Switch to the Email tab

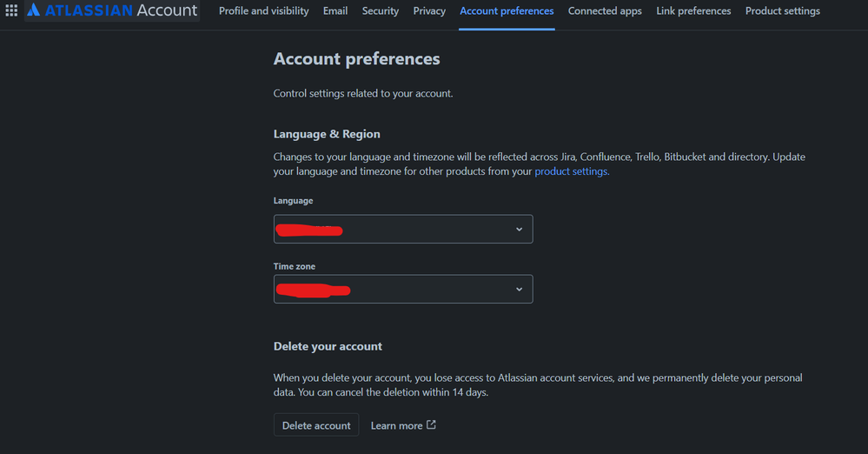click(x=335, y=11)
